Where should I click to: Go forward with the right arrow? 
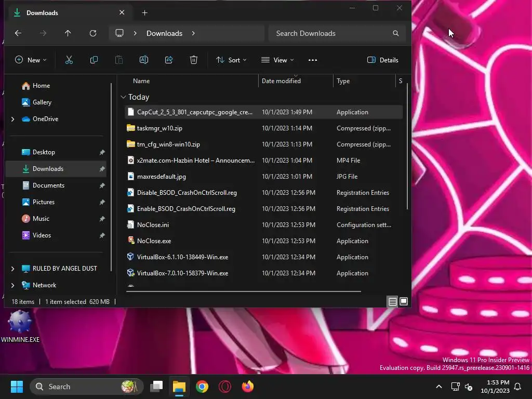(x=43, y=33)
